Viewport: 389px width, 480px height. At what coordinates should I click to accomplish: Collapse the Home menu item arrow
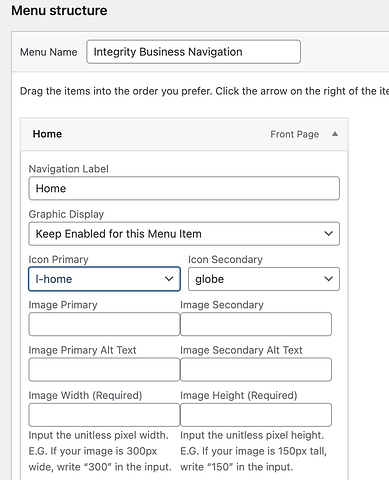335,134
